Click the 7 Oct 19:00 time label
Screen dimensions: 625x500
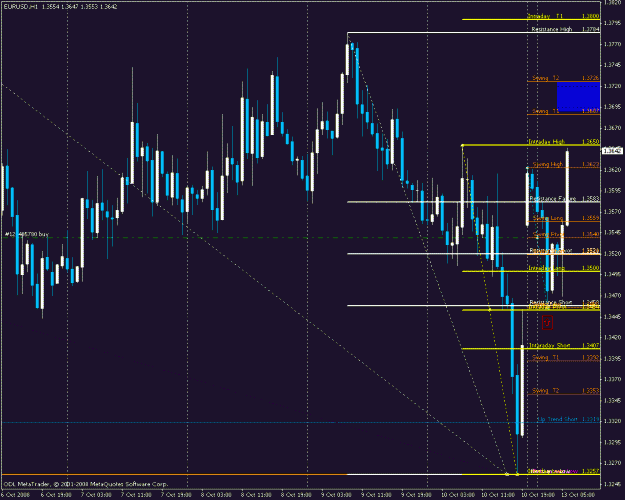(x=176, y=495)
